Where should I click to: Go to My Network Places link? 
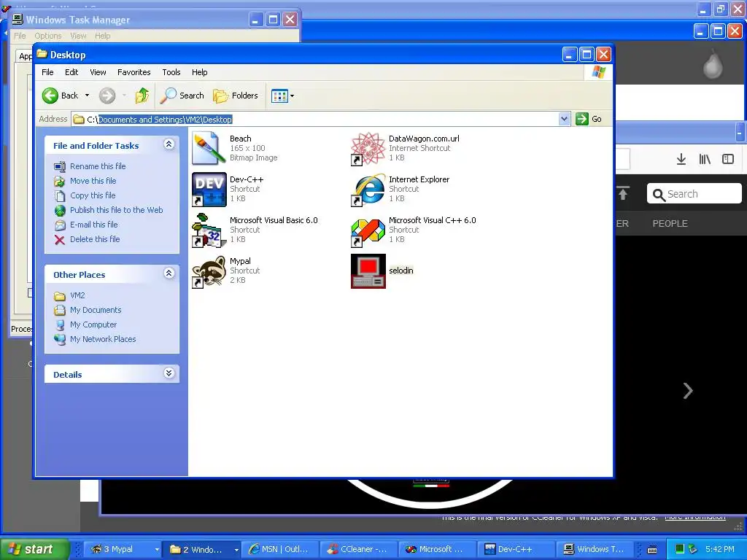[103, 340]
